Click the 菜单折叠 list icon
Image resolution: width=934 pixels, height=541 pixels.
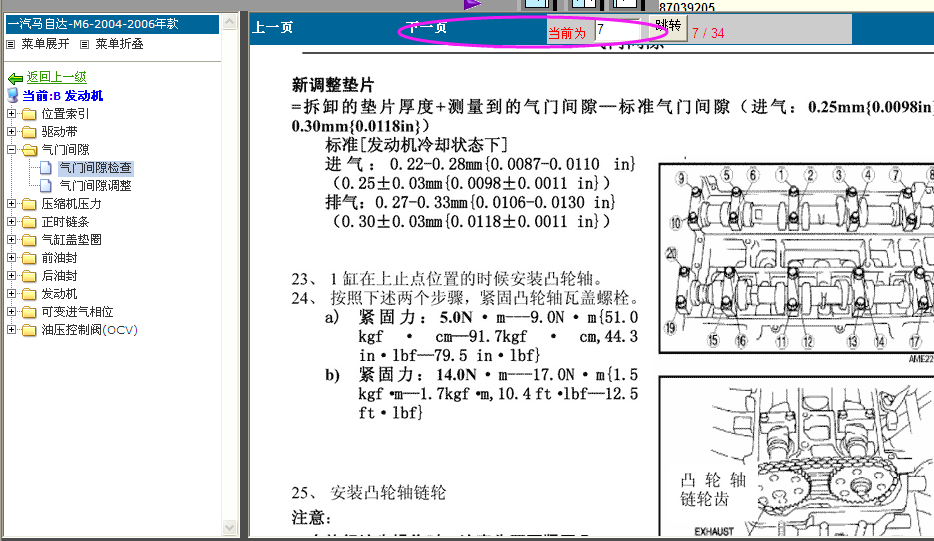[x=85, y=44]
